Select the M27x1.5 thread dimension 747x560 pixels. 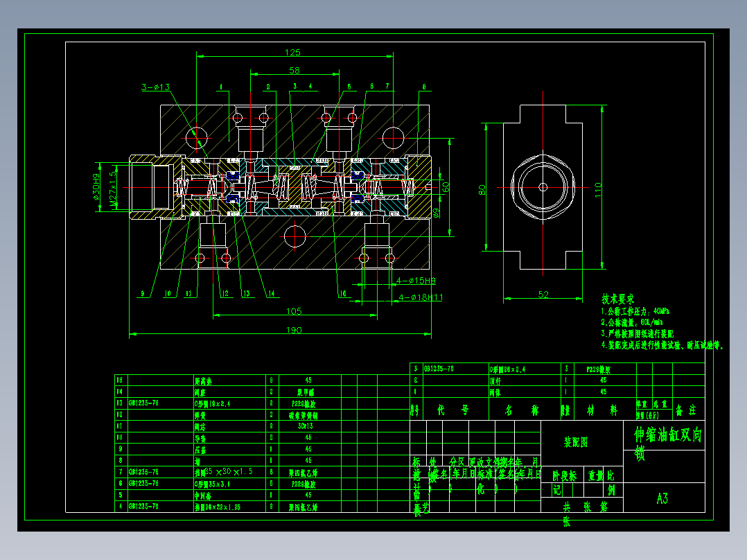113,189
